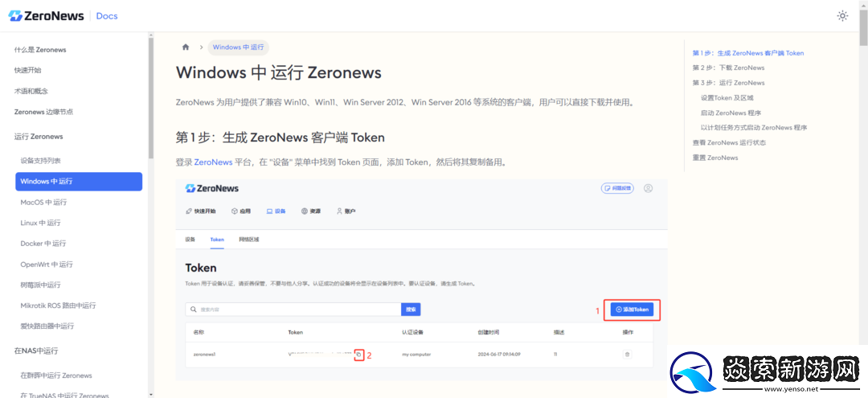This screenshot has height=398, width=868.
Task: Click the user avatar icon in embedded screenshot
Action: 648,188
